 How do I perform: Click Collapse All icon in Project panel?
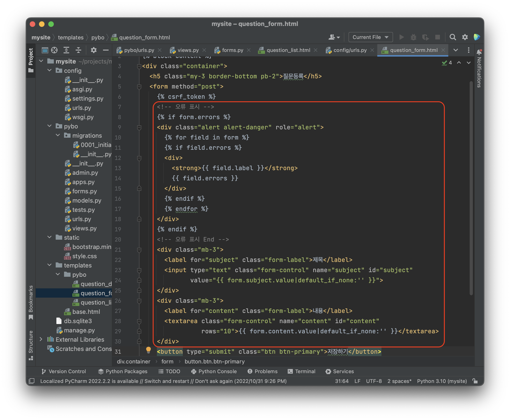(78, 50)
